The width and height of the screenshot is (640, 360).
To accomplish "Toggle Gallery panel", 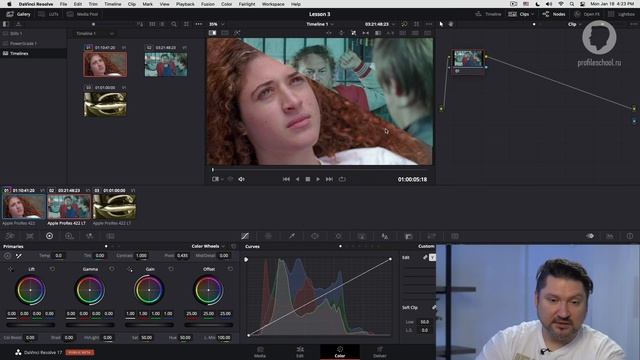I will coord(19,14).
